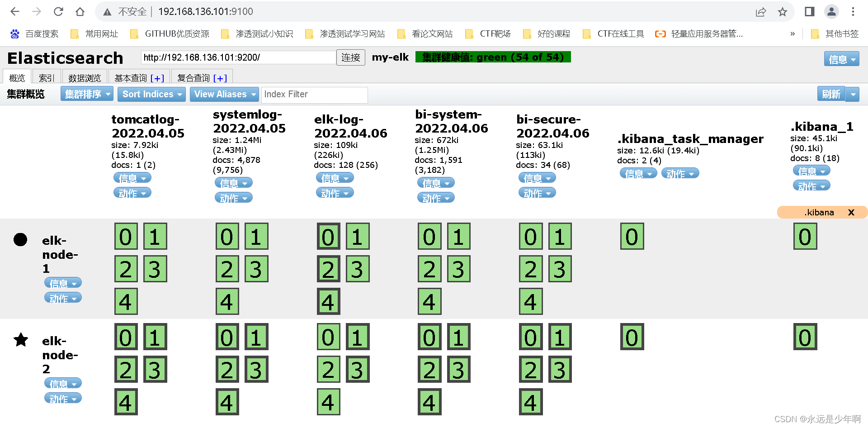The width and height of the screenshot is (868, 428).
Task: Click the address bar URL
Action: [206, 12]
